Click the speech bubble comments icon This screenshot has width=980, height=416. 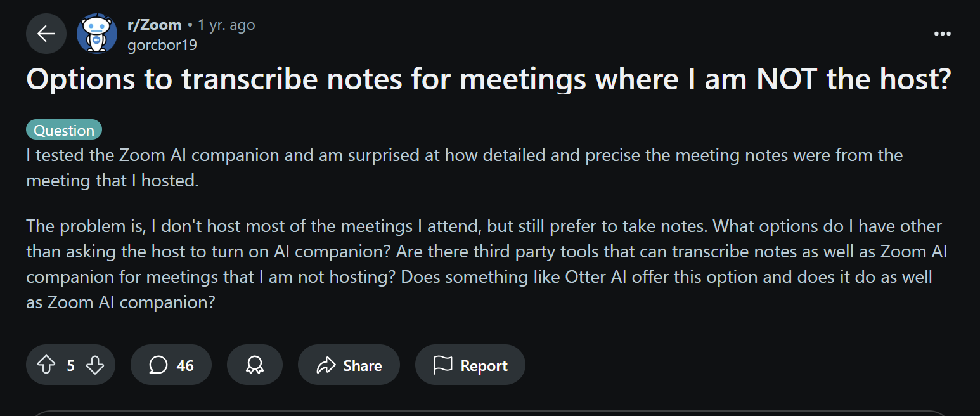pyautogui.click(x=158, y=365)
